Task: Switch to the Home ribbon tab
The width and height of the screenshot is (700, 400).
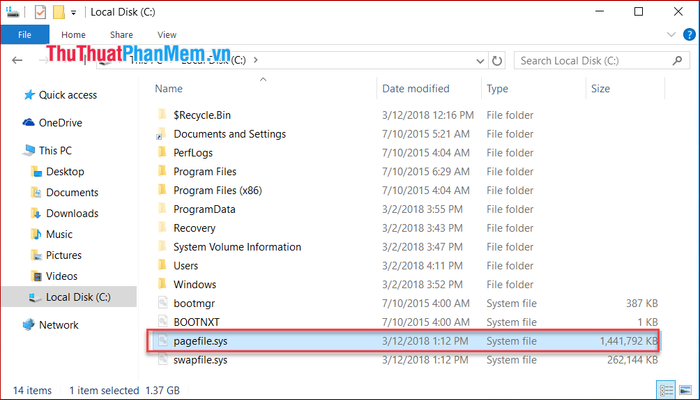Action: (73, 34)
